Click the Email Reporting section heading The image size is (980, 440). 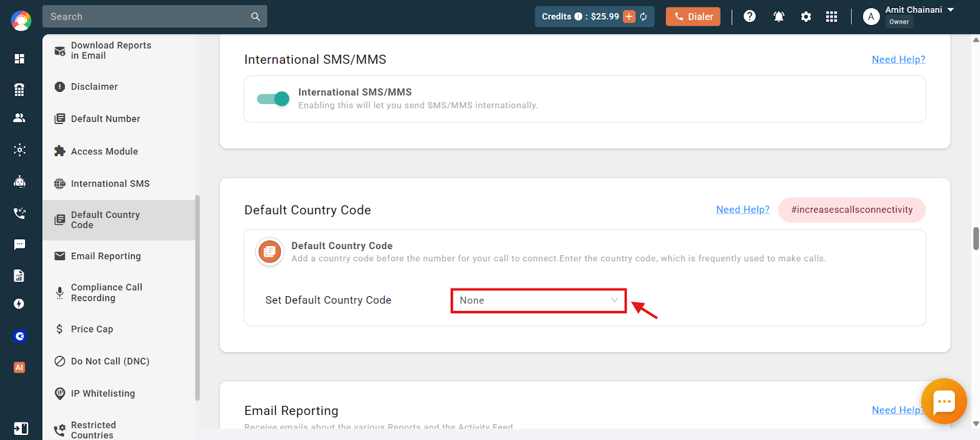click(x=292, y=411)
